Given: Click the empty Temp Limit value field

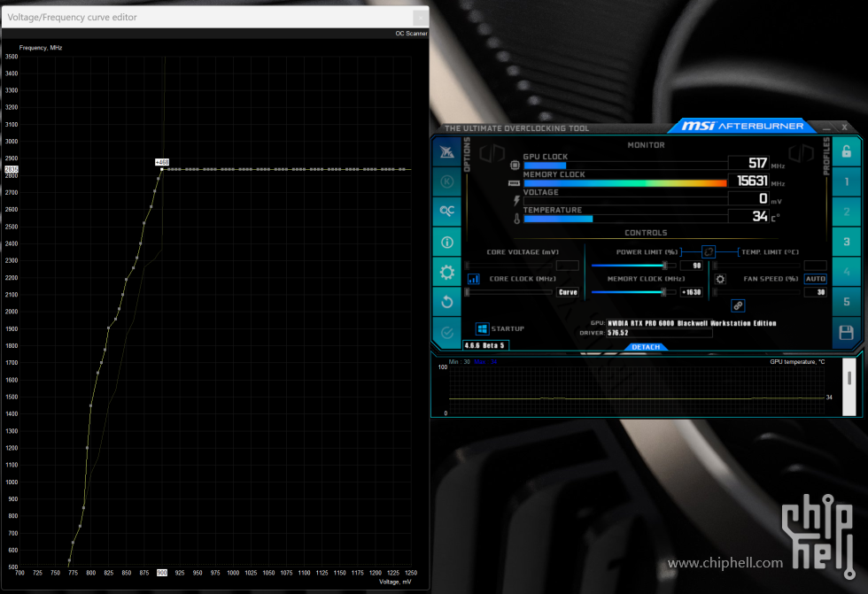Looking at the screenshot, I should (x=816, y=266).
